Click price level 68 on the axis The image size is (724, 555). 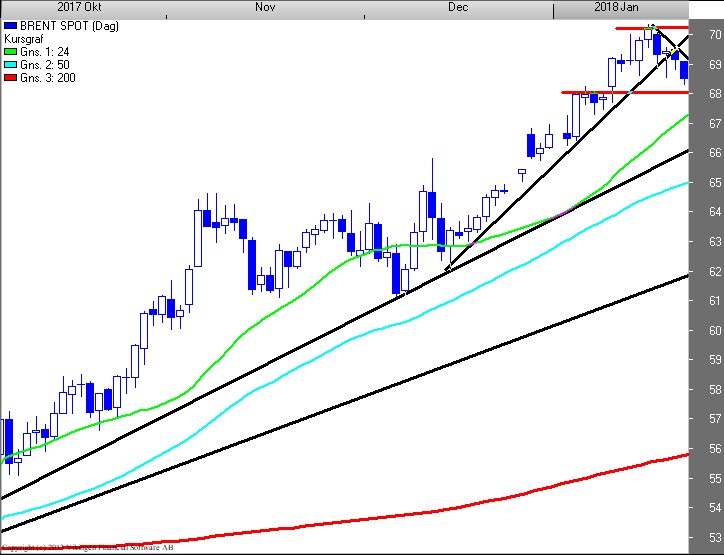click(x=715, y=94)
